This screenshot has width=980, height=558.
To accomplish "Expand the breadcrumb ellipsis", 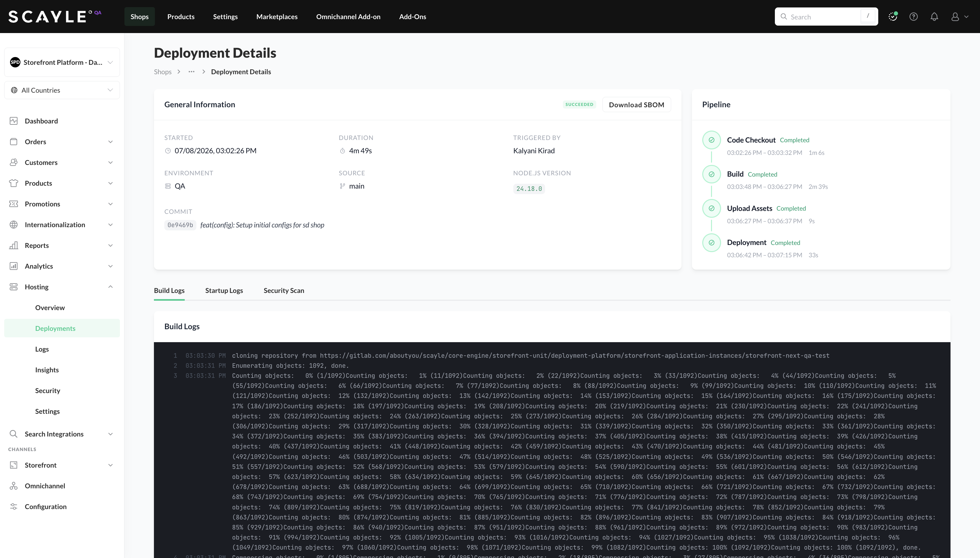I will point(191,72).
